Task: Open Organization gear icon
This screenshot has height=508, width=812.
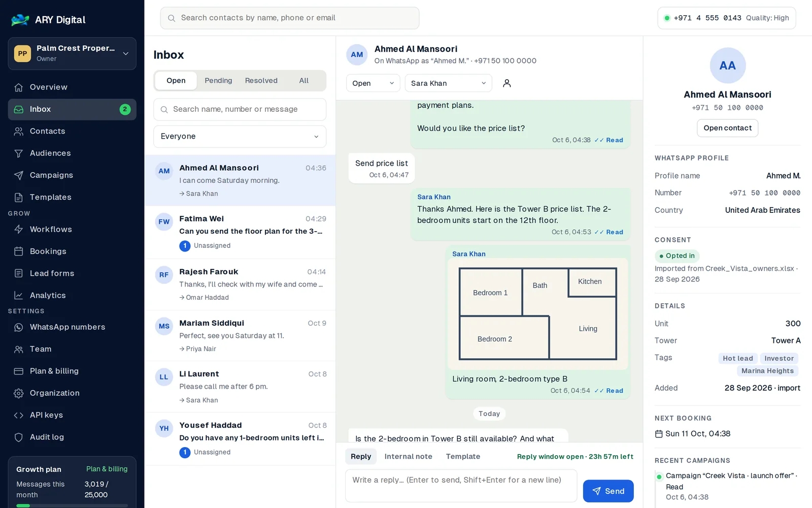Action: 19,393
